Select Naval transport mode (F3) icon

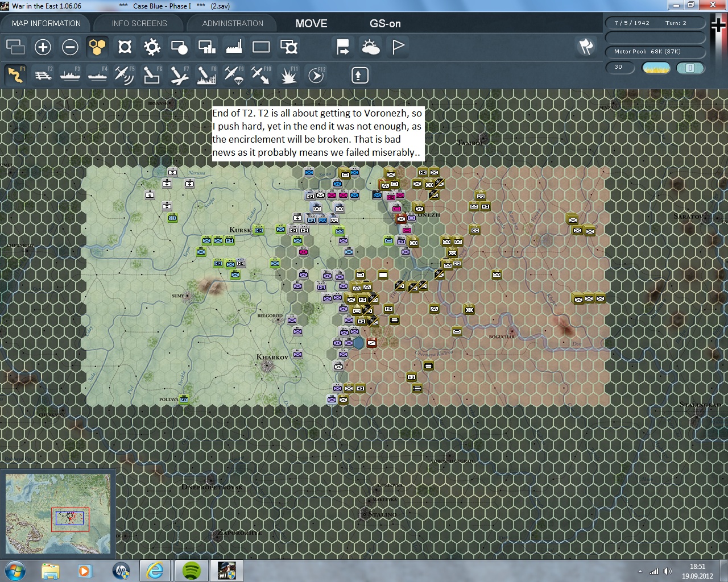pos(70,75)
